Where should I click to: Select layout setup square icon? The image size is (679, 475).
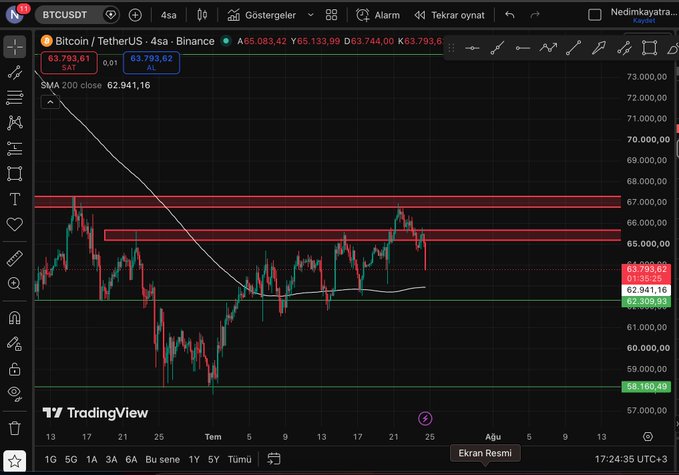(x=595, y=15)
